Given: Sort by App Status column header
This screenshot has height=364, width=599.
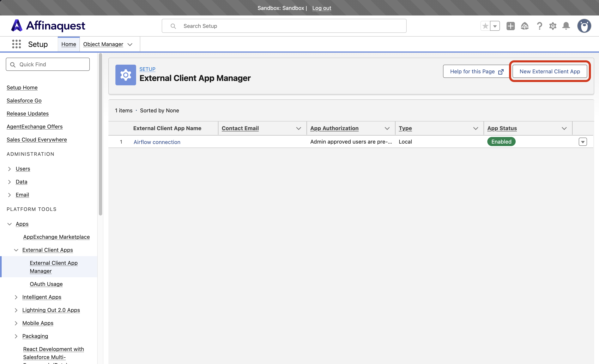Looking at the screenshot, I should click(502, 128).
